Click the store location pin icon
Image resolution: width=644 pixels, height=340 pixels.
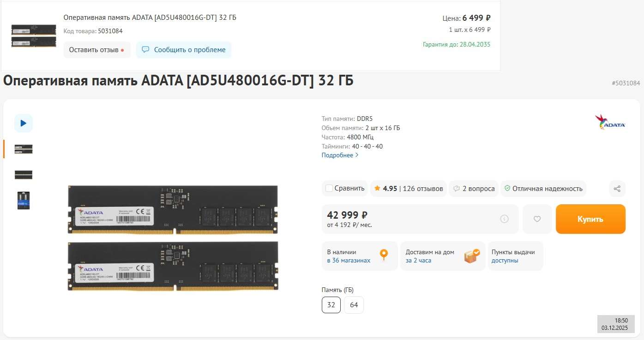click(x=384, y=255)
